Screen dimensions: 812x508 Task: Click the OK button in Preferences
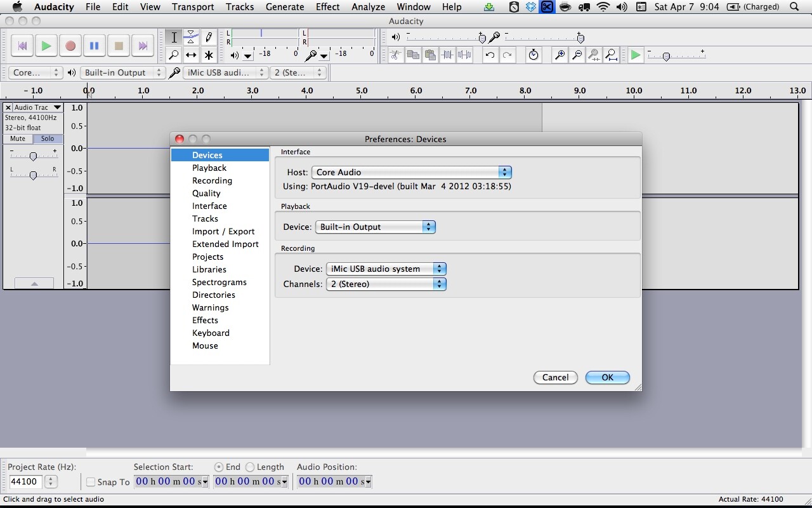click(x=607, y=377)
